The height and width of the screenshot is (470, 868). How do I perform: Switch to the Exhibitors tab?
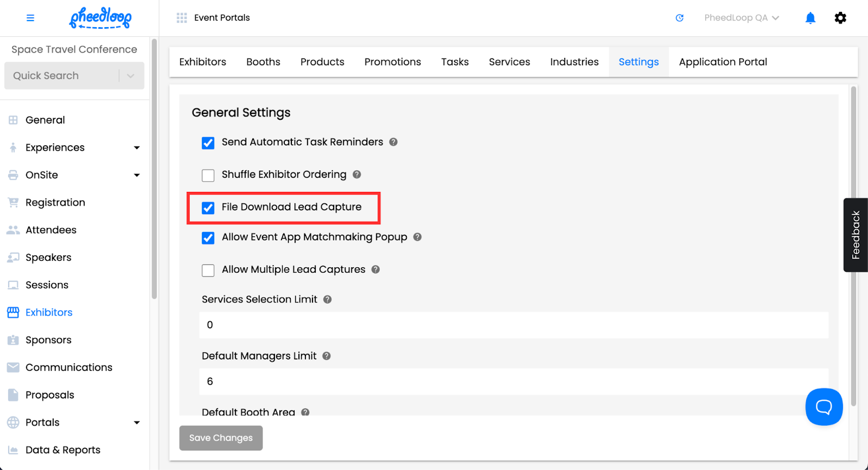point(202,62)
